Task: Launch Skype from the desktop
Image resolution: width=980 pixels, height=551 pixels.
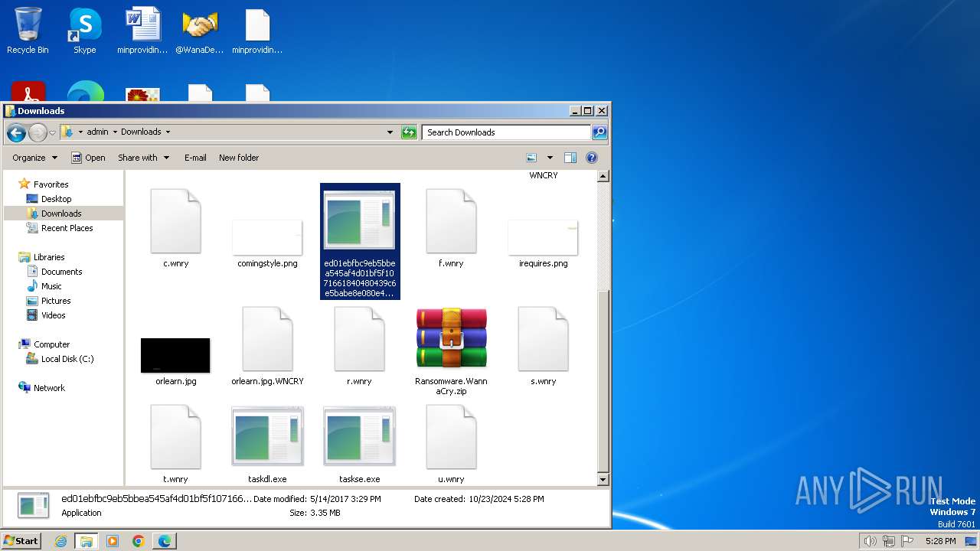Action: tap(84, 31)
